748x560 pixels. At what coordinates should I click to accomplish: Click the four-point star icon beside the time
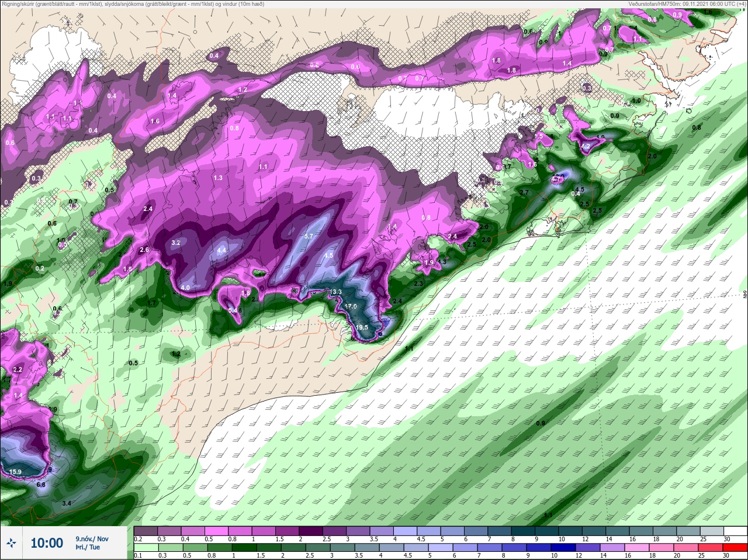pyautogui.click(x=11, y=543)
